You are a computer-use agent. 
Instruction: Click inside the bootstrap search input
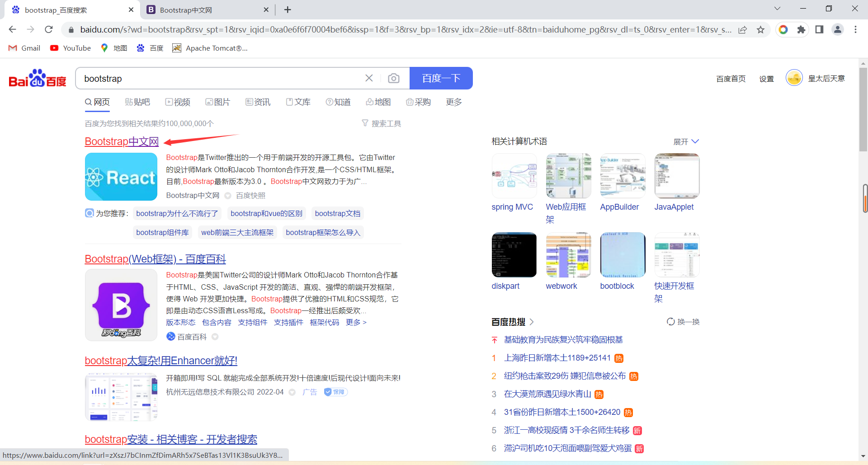coord(222,78)
